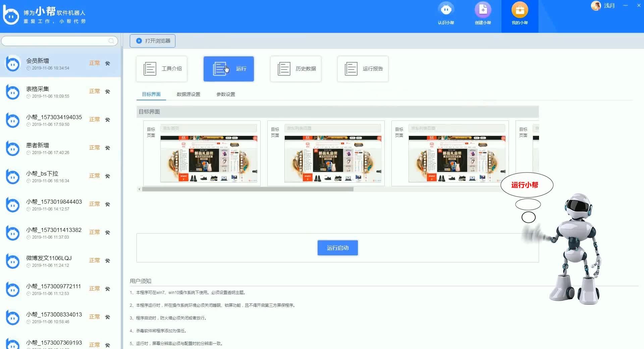Select the 微博发文1106LQJ robot entry

[60, 261]
